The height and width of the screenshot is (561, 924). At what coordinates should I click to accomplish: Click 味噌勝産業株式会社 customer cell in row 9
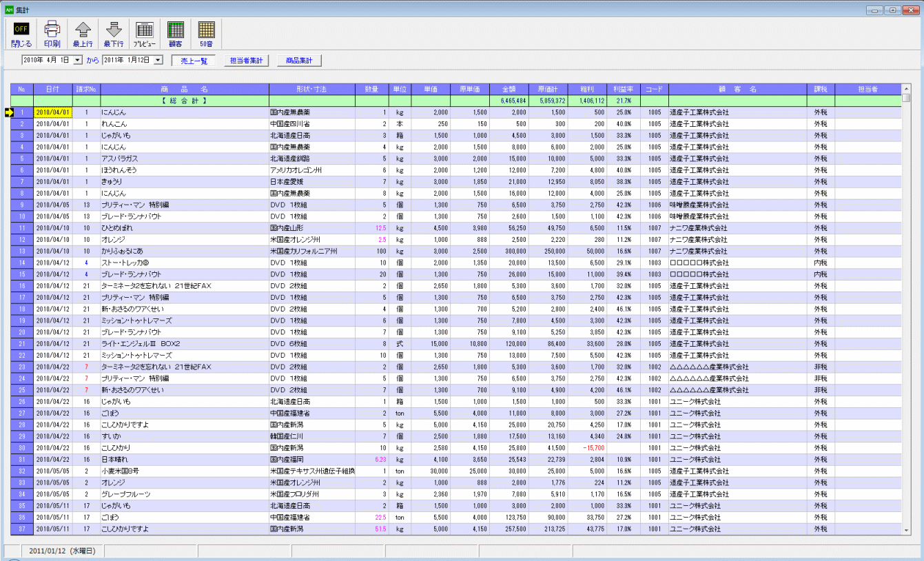737,205
